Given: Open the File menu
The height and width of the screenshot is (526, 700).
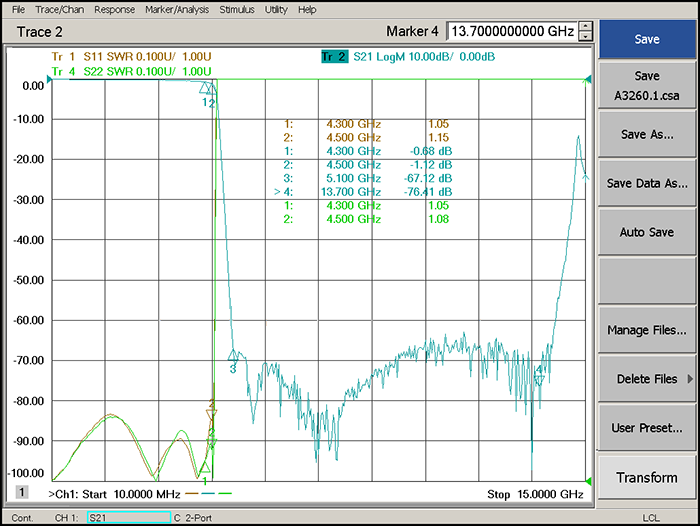Looking at the screenshot, I should pyautogui.click(x=18, y=9).
